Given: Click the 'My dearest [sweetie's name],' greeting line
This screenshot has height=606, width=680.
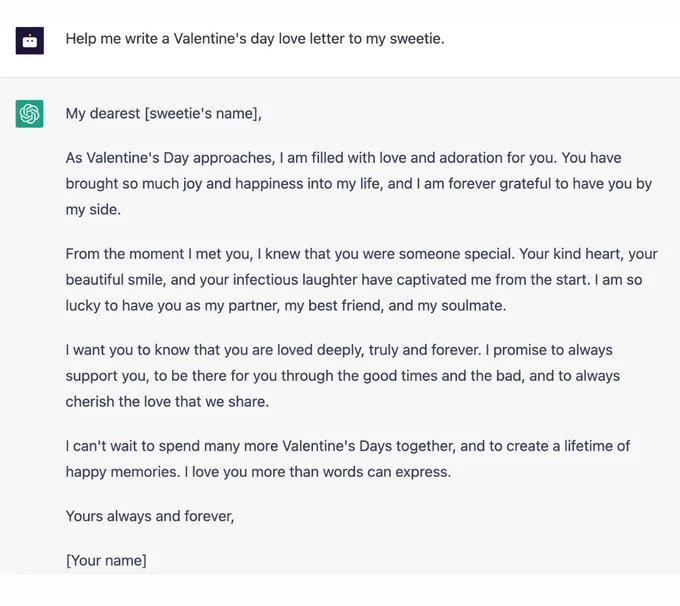Looking at the screenshot, I should click(x=163, y=114).
